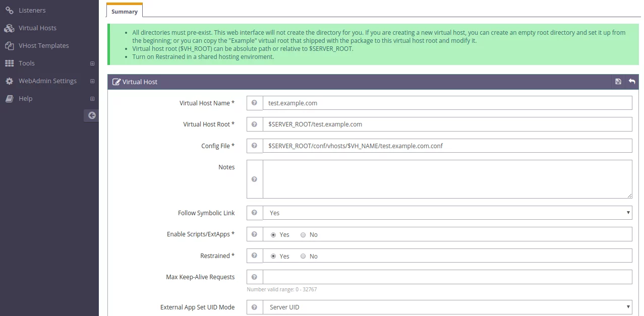
Task: Expand the WebAdmin Settings plus icon
Action: click(92, 81)
